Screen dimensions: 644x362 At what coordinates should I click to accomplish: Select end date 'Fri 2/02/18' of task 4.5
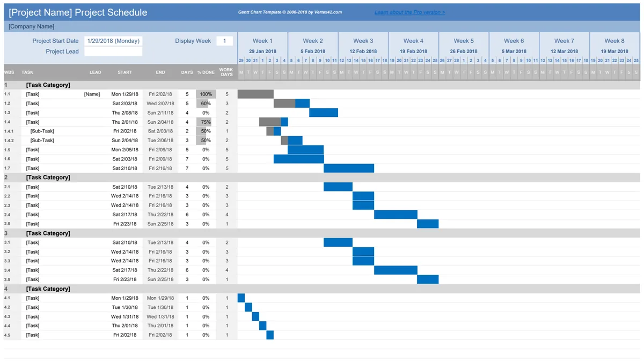160,335
